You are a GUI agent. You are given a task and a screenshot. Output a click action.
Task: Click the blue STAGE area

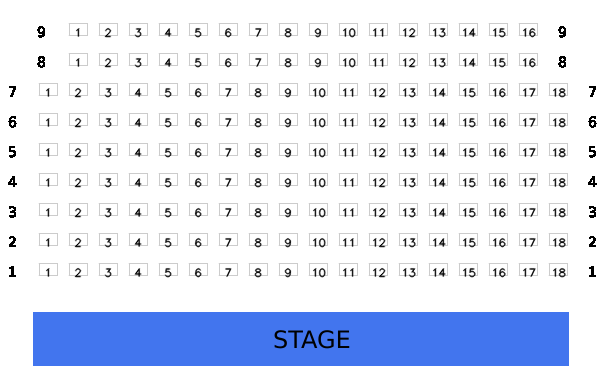[x=301, y=339]
